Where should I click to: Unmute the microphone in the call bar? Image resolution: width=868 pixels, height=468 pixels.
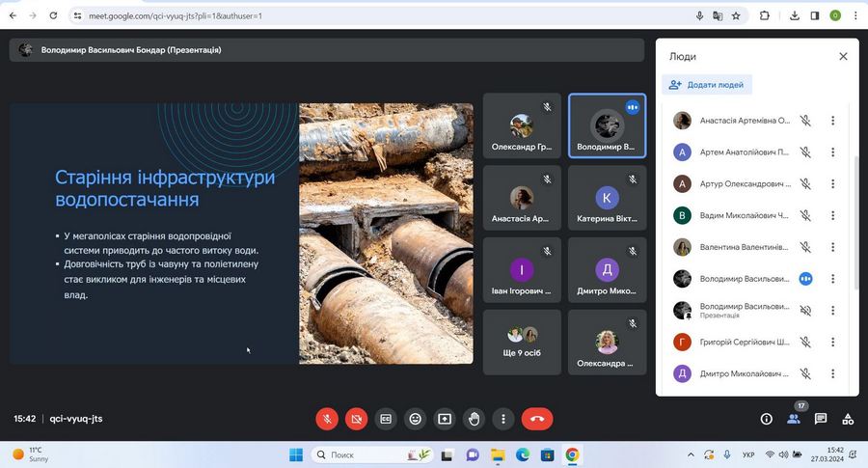(x=327, y=419)
